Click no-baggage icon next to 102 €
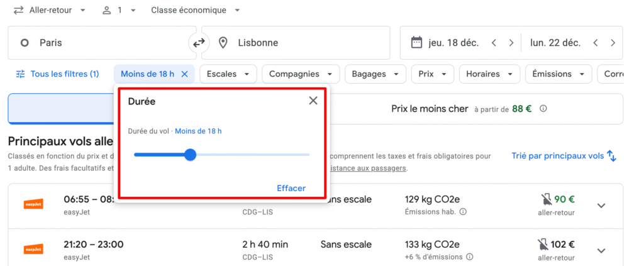The image size is (644, 266). (541, 245)
